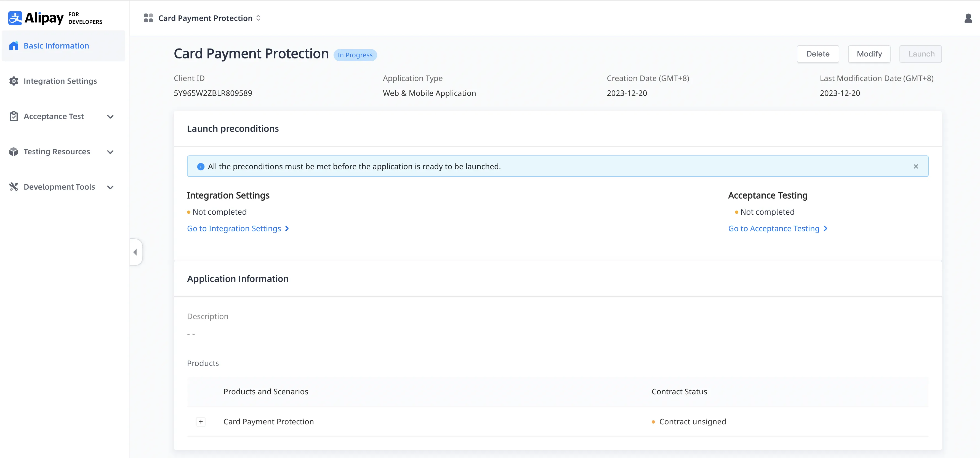Open Integration Settings in the sidebar
This screenshot has width=980, height=458.
(60, 81)
